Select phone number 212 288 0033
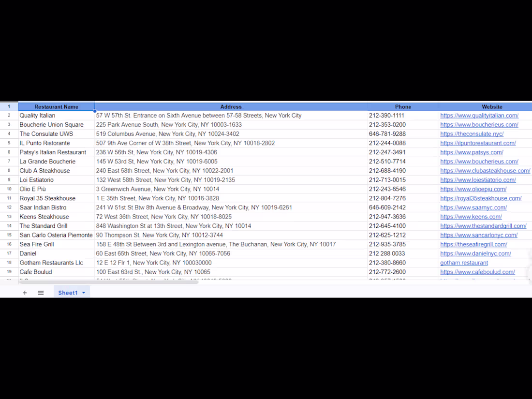532x399 pixels. point(403,253)
